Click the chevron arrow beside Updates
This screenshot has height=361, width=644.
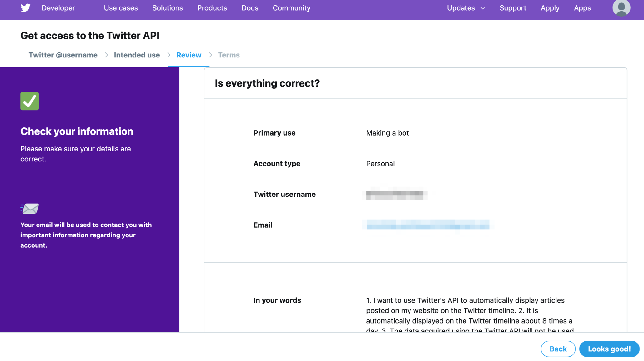tap(483, 8)
